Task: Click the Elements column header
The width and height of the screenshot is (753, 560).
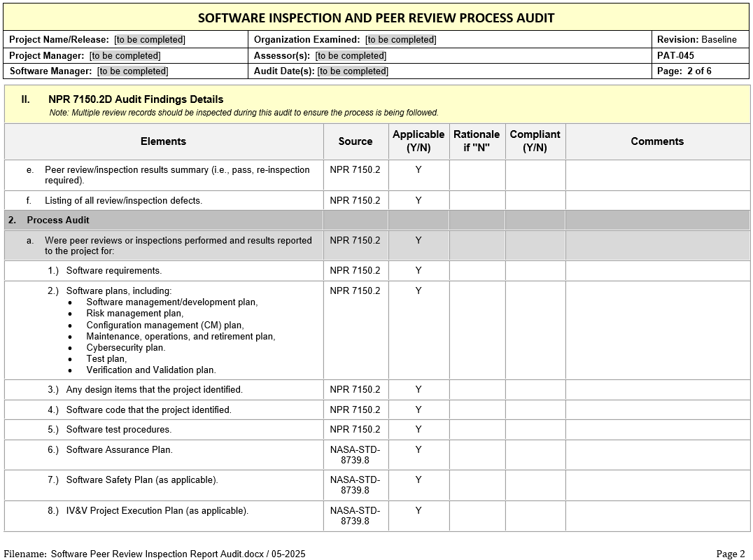Action: tap(163, 141)
